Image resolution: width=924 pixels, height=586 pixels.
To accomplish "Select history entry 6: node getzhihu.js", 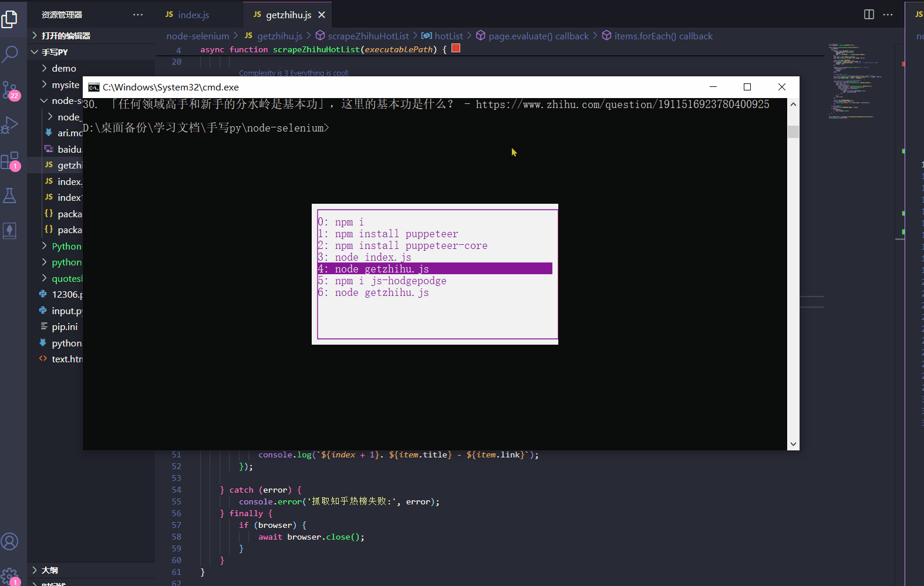I will pyautogui.click(x=435, y=292).
